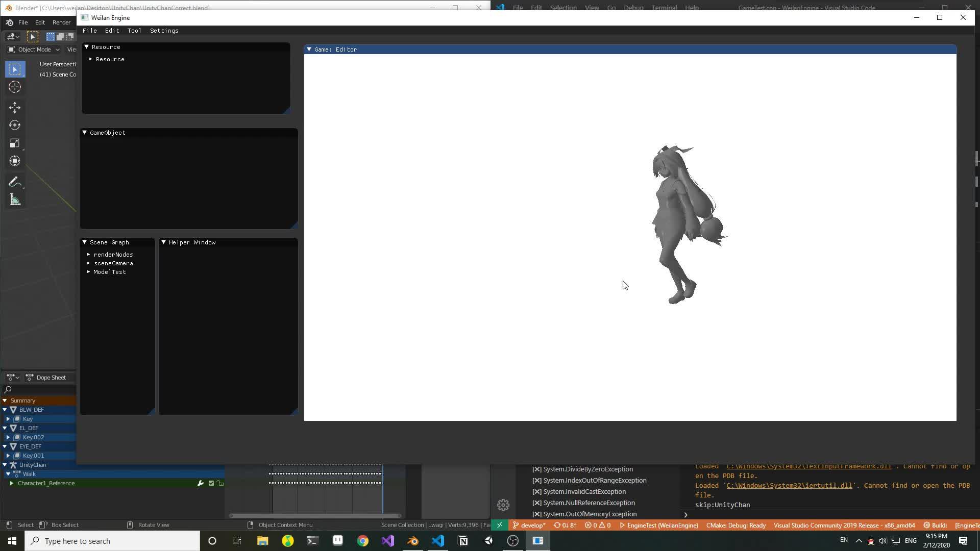This screenshot has height=551, width=980.
Task: Toggle the Character1_Reference channel checkbox
Action: [211, 483]
